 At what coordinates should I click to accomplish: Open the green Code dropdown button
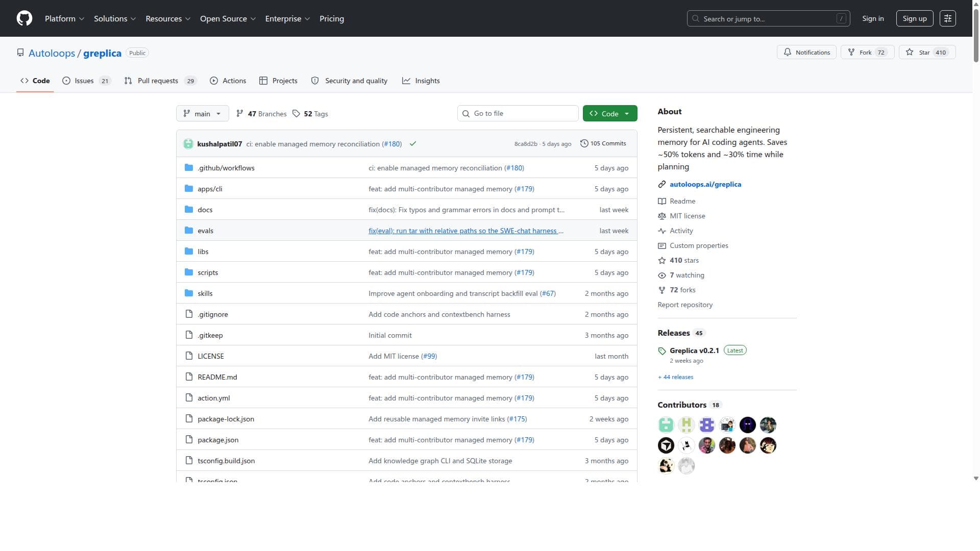point(610,113)
